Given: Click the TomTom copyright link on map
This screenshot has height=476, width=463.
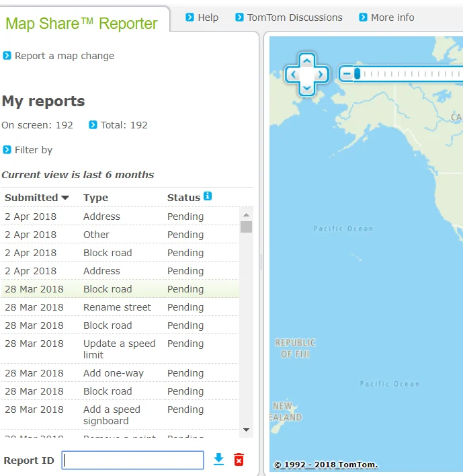Looking at the screenshot, I should click(x=326, y=465).
